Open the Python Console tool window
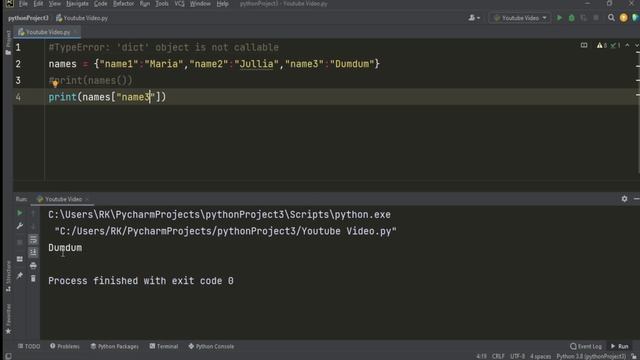 pyautogui.click(x=211, y=346)
